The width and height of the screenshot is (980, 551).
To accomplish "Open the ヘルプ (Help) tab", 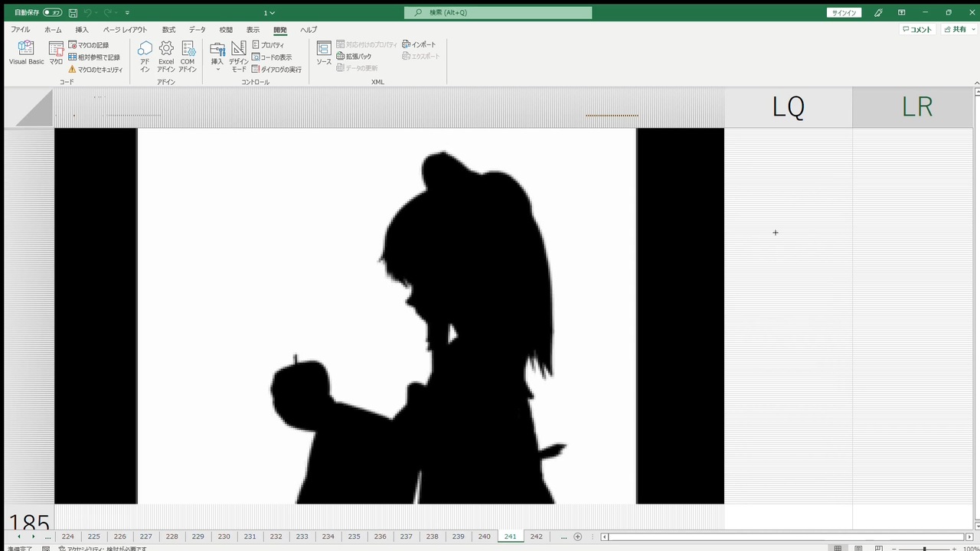I will tap(309, 30).
